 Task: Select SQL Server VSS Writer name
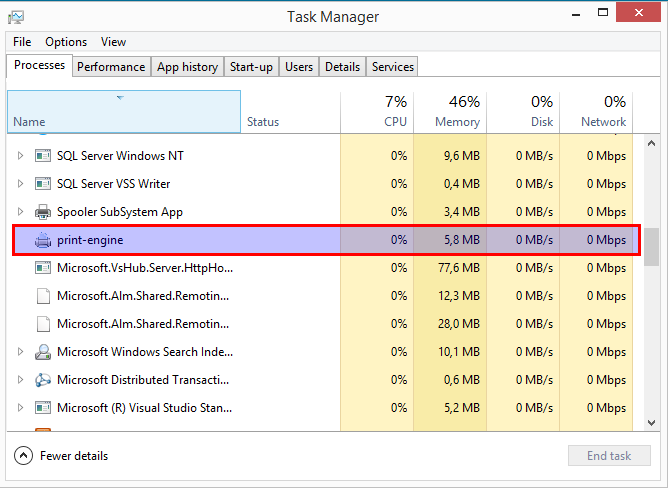[x=114, y=184]
